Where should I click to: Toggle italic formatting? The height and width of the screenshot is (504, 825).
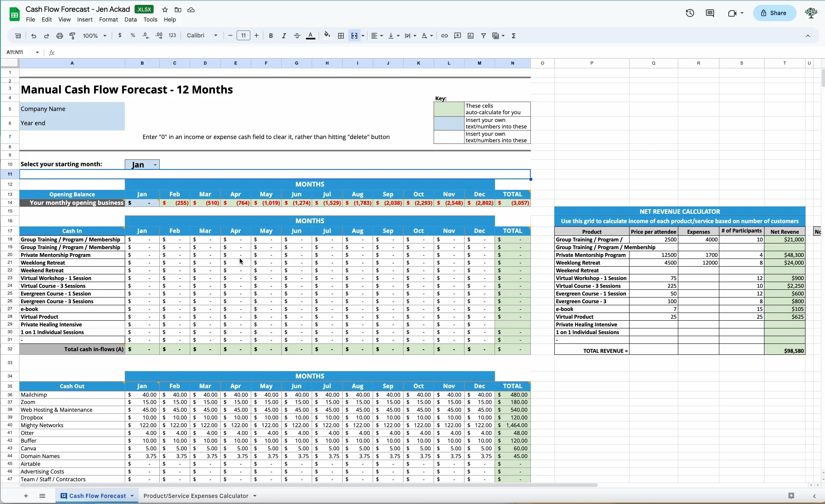(284, 36)
